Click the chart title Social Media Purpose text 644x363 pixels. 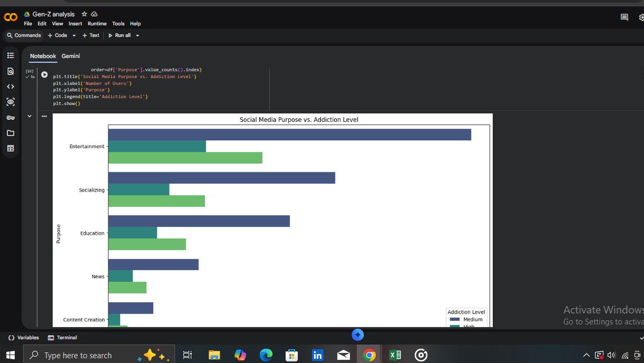click(x=299, y=120)
